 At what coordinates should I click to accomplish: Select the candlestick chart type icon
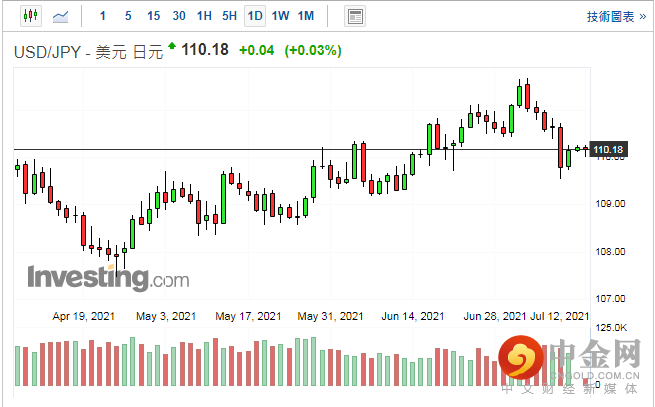tap(30, 16)
